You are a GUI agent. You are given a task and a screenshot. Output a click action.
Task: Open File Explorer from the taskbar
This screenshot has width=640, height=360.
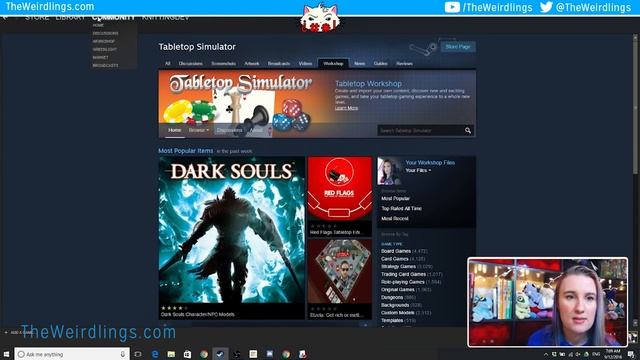[171, 354]
